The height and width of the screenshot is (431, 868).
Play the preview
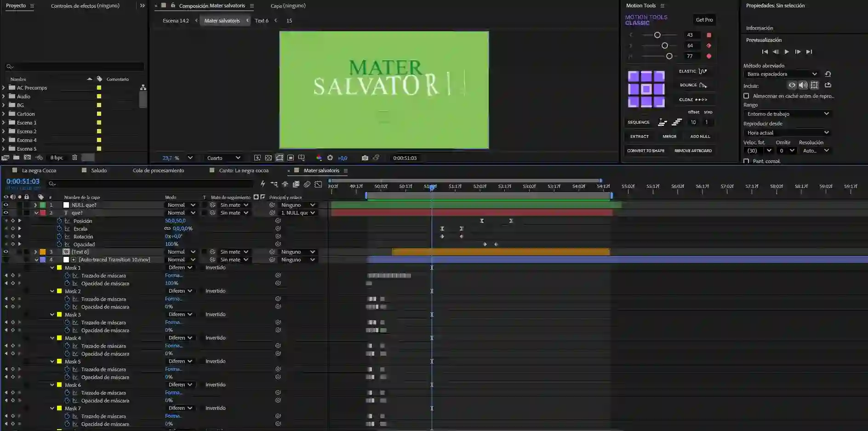787,52
